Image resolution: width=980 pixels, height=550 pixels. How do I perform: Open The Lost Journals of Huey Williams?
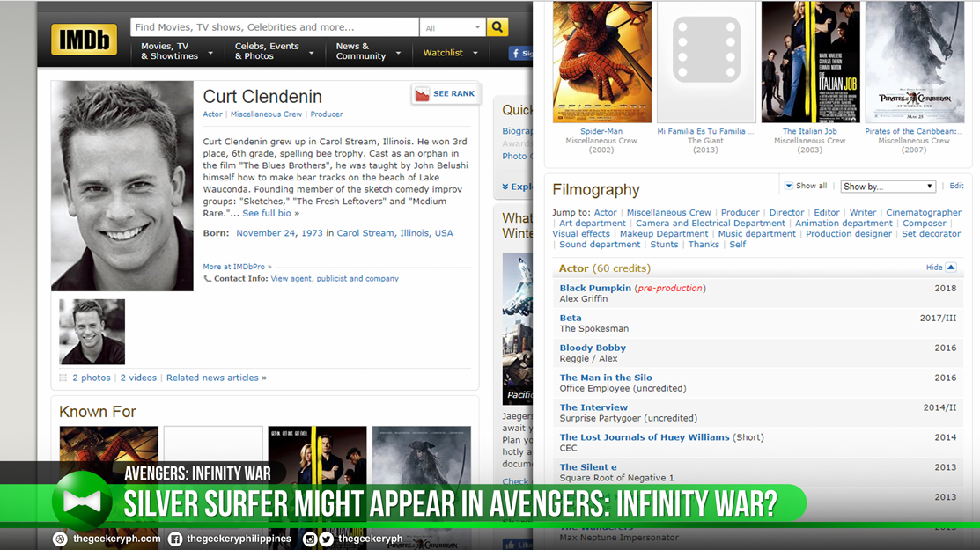click(645, 437)
